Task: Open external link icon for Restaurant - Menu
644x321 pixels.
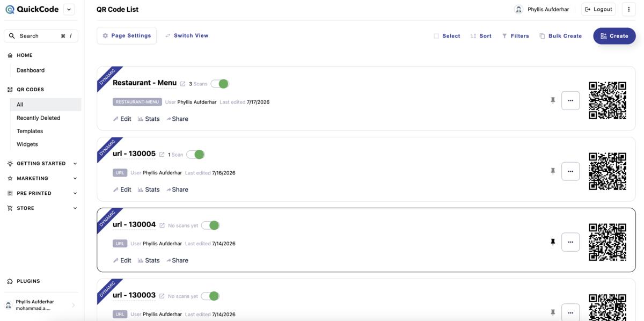Action: 183,84
